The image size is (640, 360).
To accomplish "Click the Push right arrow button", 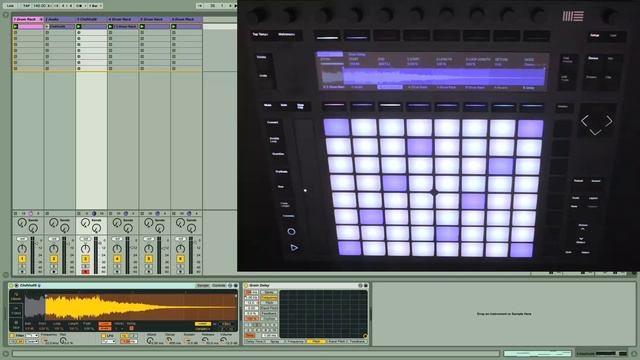I will tap(609, 121).
